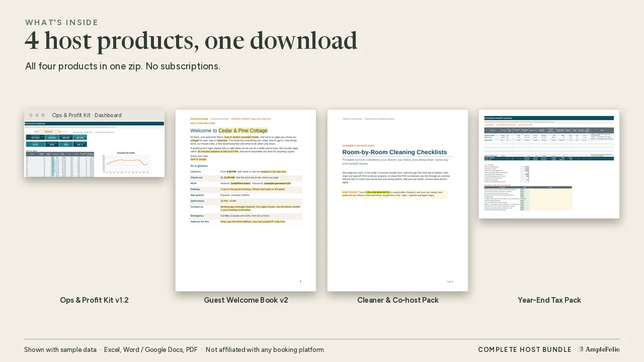Click the 'Ops & Profit Kit v1.2' caption

tap(94, 300)
